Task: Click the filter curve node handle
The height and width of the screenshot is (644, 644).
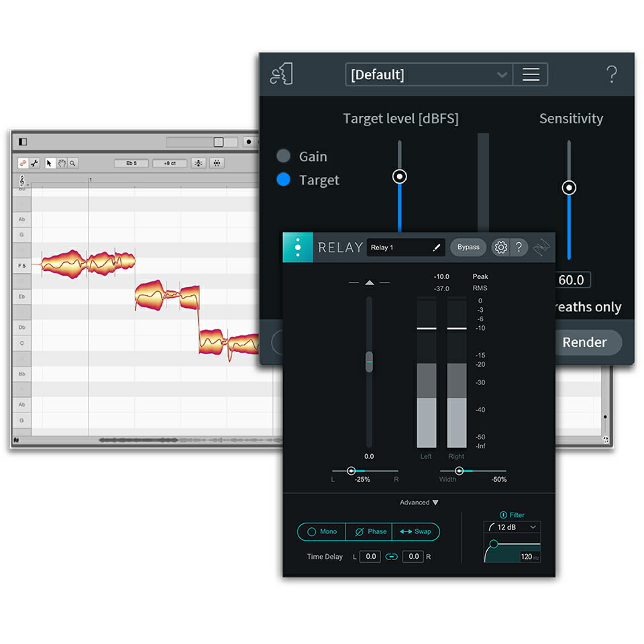Action: pos(494,544)
